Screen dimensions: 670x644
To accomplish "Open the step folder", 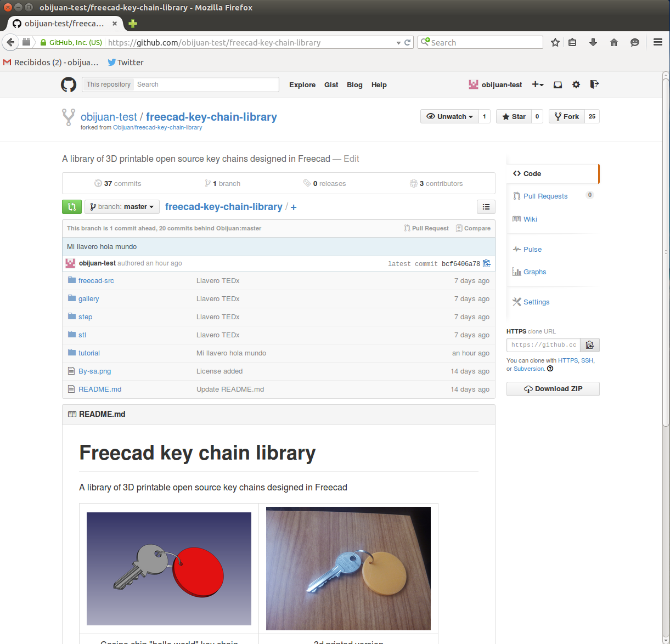I will pyautogui.click(x=85, y=317).
